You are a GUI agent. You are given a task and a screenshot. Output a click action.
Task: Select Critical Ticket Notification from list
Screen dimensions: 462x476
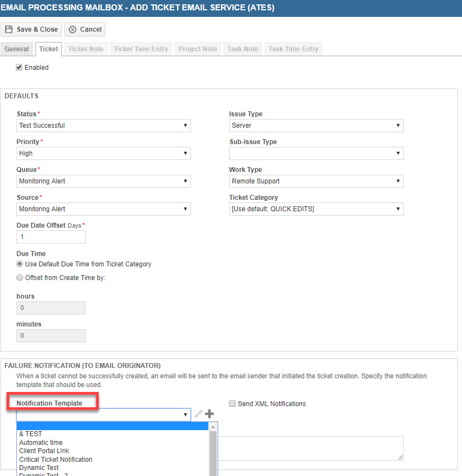pos(56,460)
